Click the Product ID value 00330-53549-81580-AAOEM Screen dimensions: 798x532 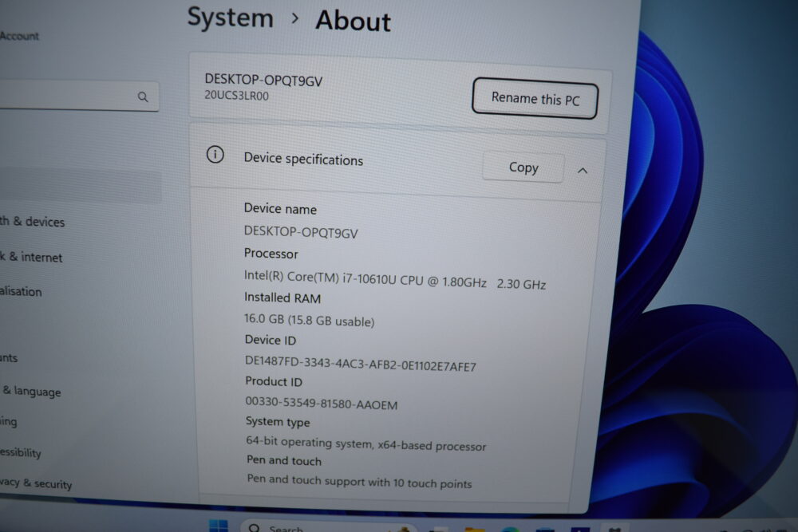pyautogui.click(x=322, y=404)
